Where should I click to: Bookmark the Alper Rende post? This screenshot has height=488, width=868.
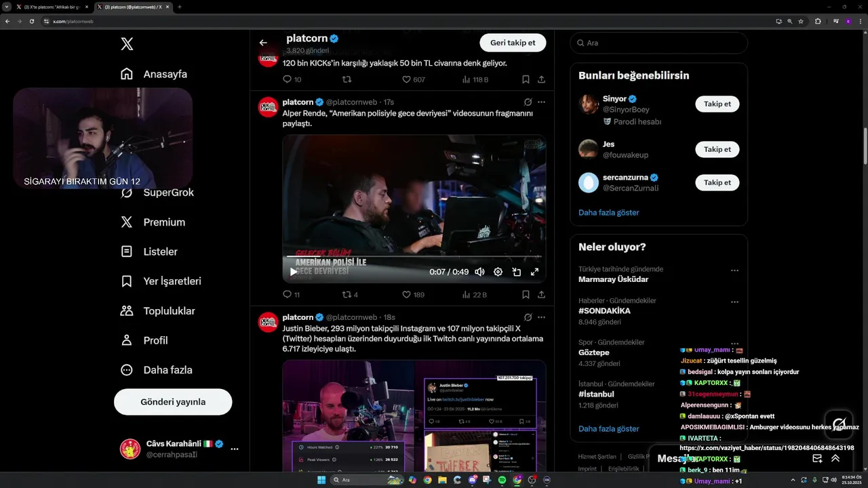point(526,295)
